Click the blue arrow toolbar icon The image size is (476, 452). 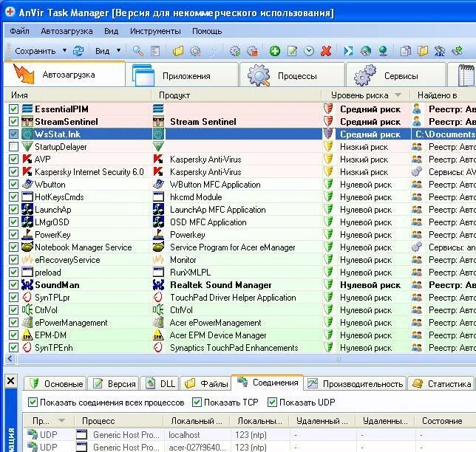[x=348, y=51]
